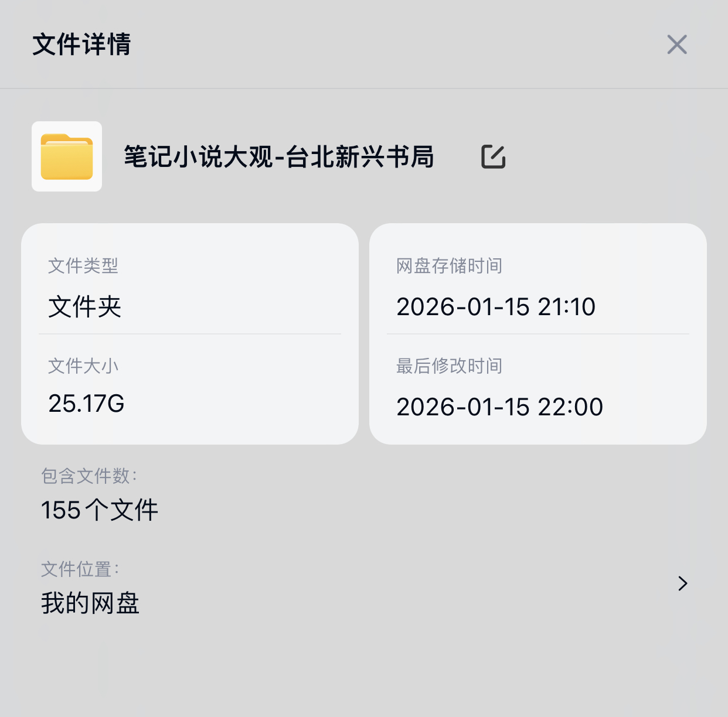Image resolution: width=728 pixels, height=717 pixels.
Task: Click the rename edit icon beside folder name
Action: click(x=493, y=157)
